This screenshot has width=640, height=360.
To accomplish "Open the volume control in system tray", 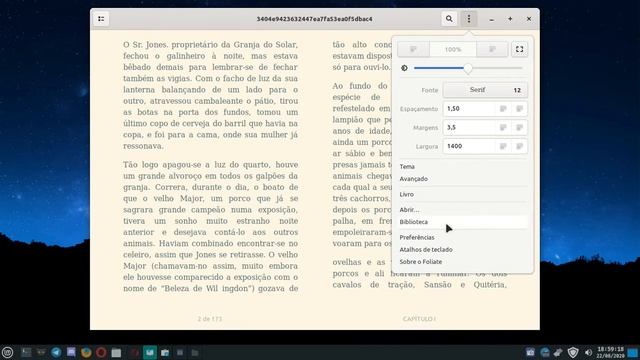I will (588, 352).
